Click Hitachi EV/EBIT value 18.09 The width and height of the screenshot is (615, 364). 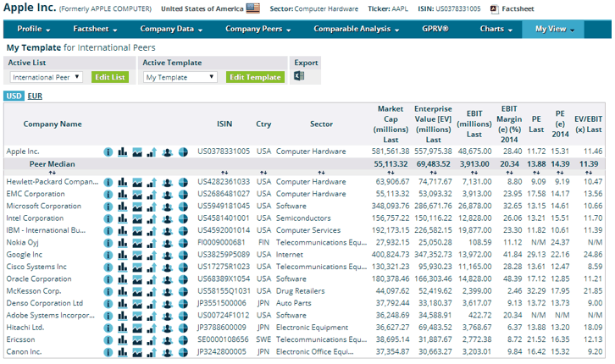[593, 328]
